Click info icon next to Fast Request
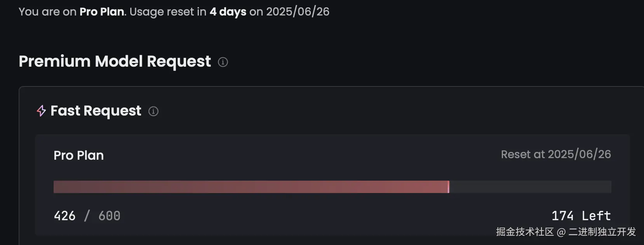Screen dimensions: 644x245 153,111
